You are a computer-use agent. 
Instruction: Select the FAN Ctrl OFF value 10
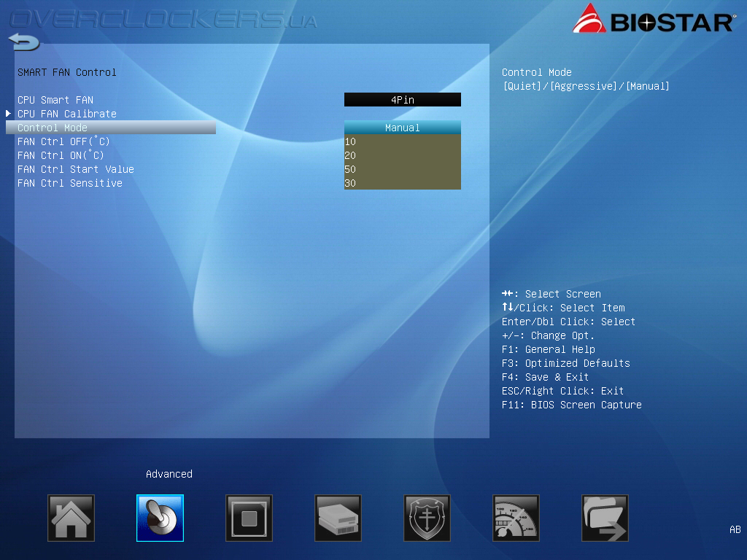point(403,141)
